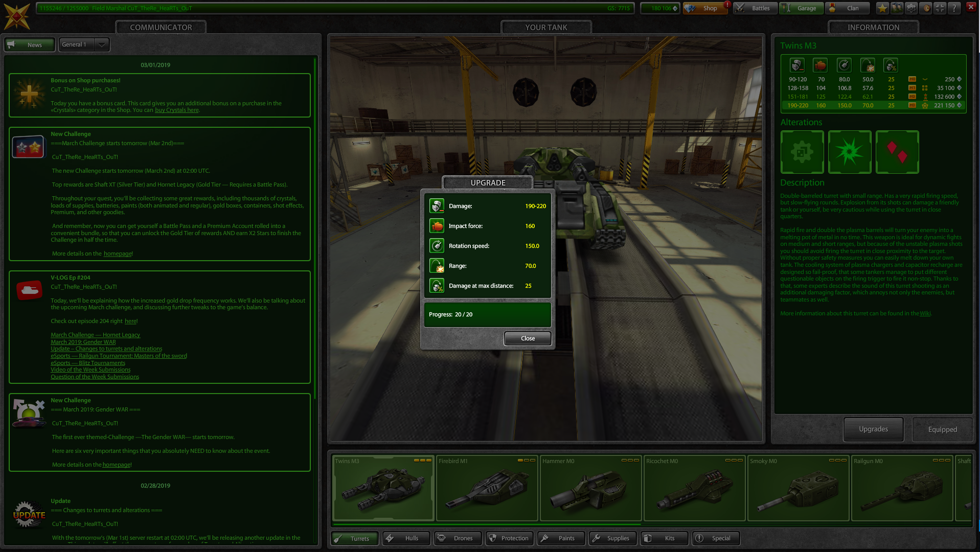
Task: Open V-LOG episode 204 'here' link
Action: coord(130,321)
